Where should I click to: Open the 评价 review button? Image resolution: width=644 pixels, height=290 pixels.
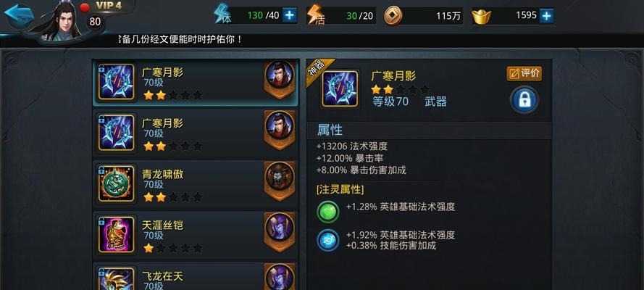point(524,73)
